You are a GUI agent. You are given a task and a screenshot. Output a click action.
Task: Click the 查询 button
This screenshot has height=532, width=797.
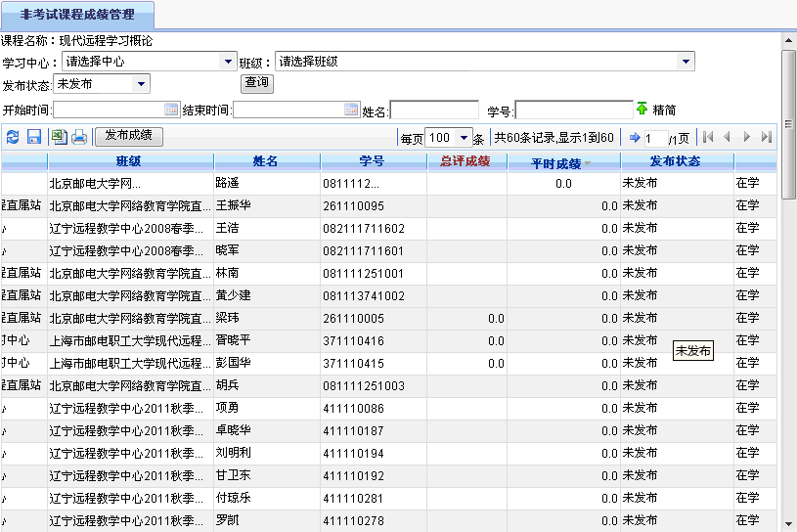pyautogui.click(x=256, y=83)
